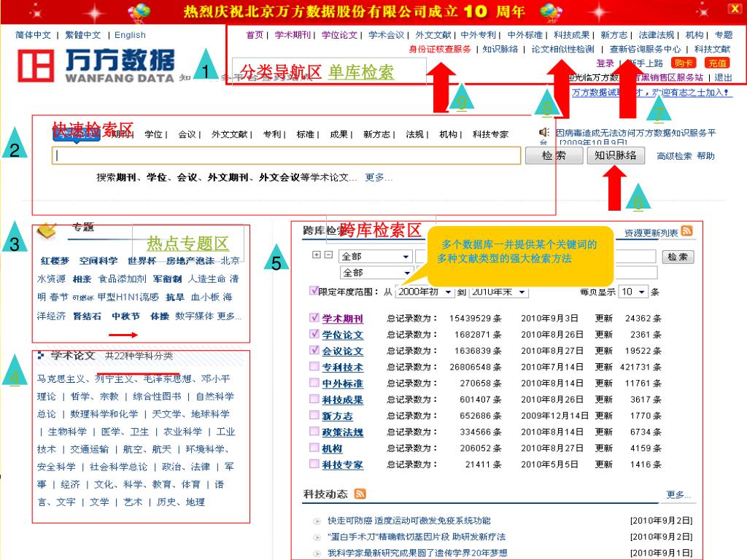747x560 pixels.
Task: Switch language to English
Action: pyautogui.click(x=130, y=35)
